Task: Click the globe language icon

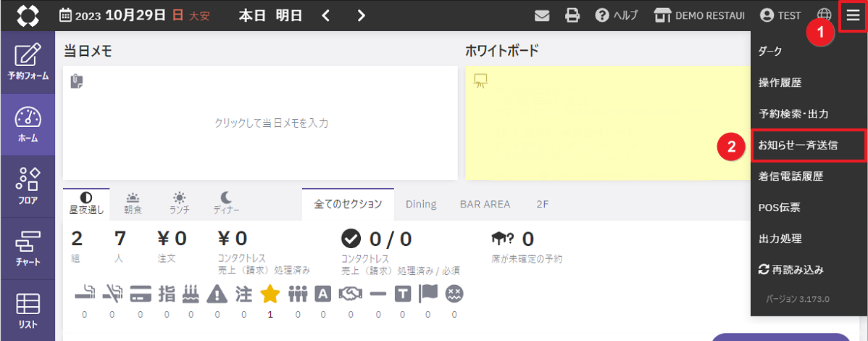Action: tap(825, 15)
